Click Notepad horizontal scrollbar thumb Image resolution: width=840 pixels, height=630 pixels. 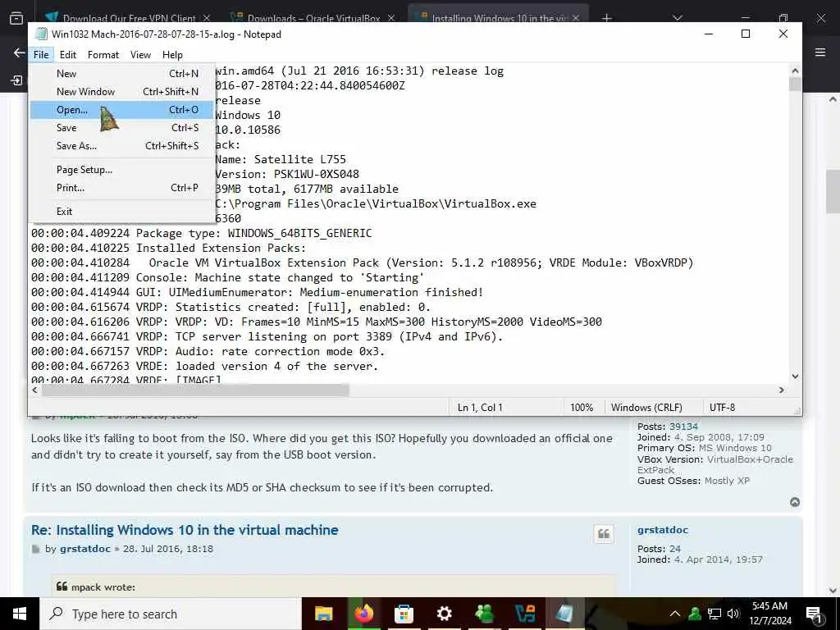[x=195, y=390]
